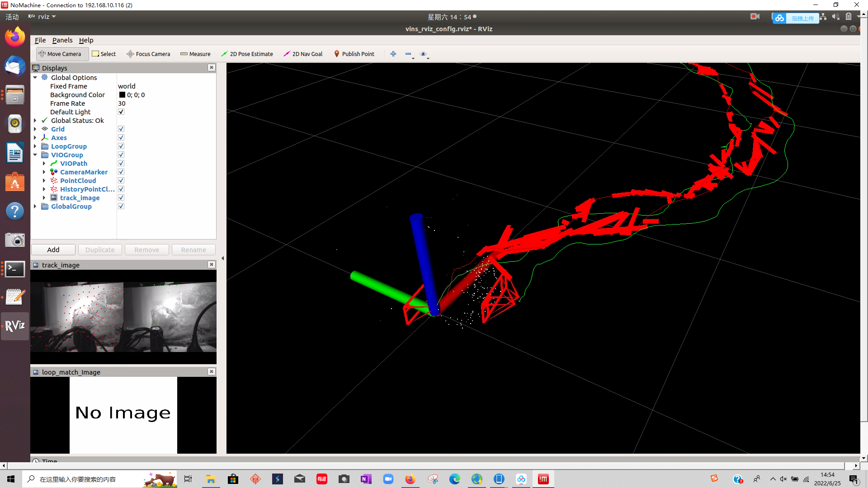868x488 pixels.
Task: Collapse the VIOGroup tree item
Action: (35, 155)
